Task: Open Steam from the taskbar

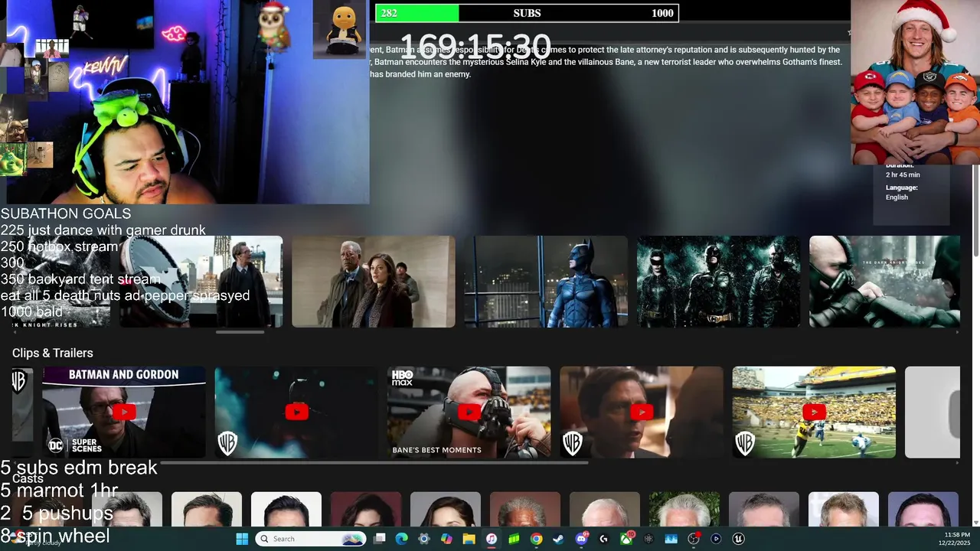Action: (x=559, y=539)
